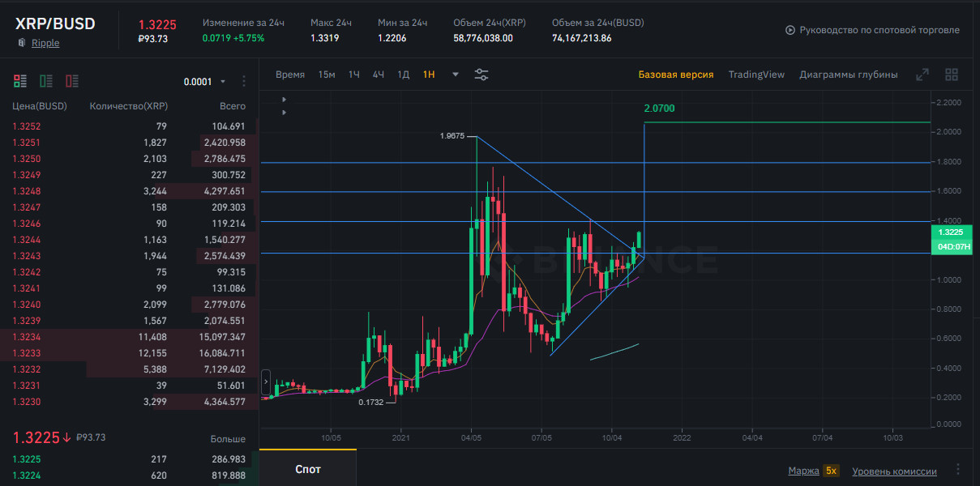The image size is (980, 486).
Task: Select the 1Ч timeframe
Action: coord(354,75)
